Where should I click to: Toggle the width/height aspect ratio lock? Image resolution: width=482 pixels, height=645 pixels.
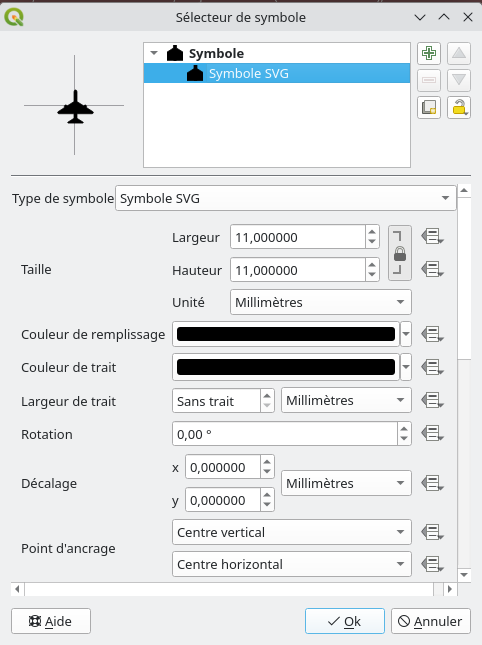coord(400,253)
